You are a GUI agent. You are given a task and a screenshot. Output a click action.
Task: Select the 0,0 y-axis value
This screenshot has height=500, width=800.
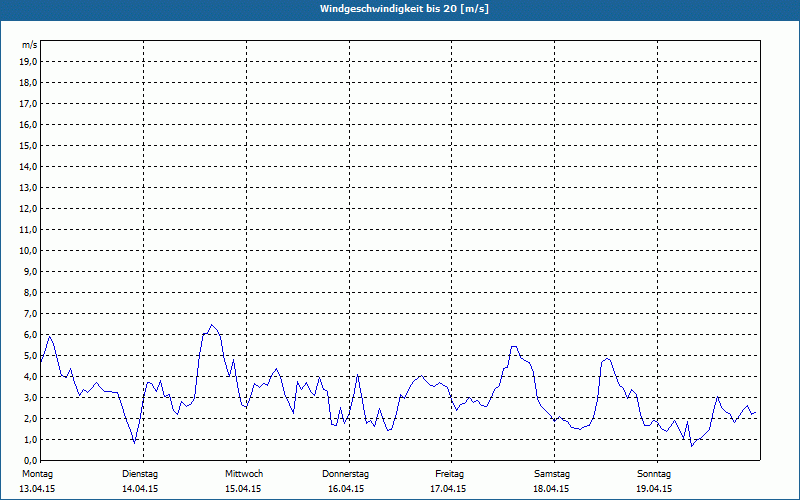[x=30, y=461]
